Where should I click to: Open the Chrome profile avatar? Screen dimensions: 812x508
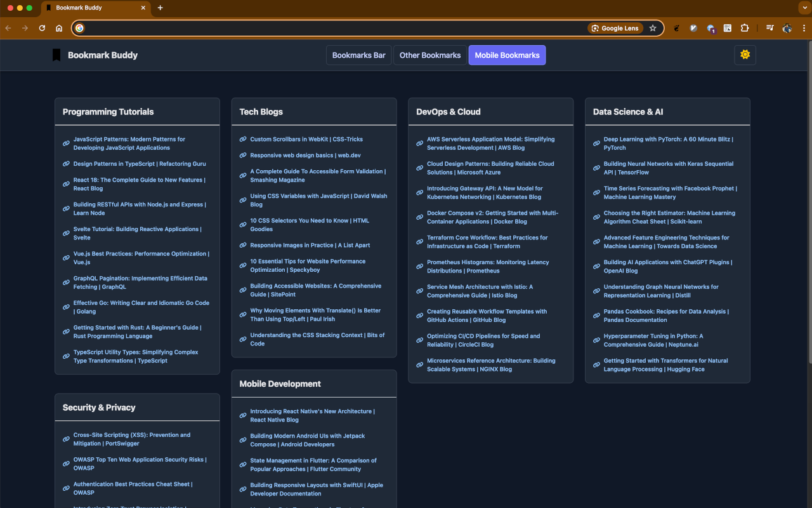coord(787,28)
